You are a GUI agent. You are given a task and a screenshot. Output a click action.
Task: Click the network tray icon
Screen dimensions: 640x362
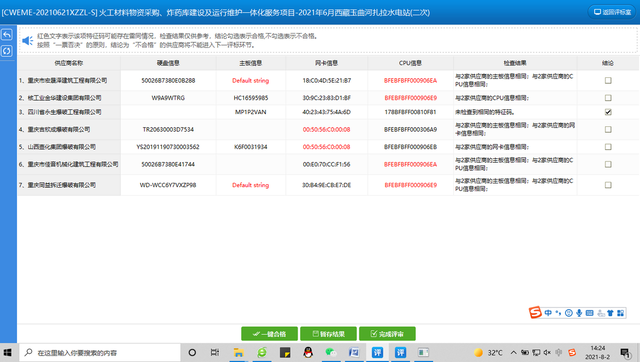(536, 353)
